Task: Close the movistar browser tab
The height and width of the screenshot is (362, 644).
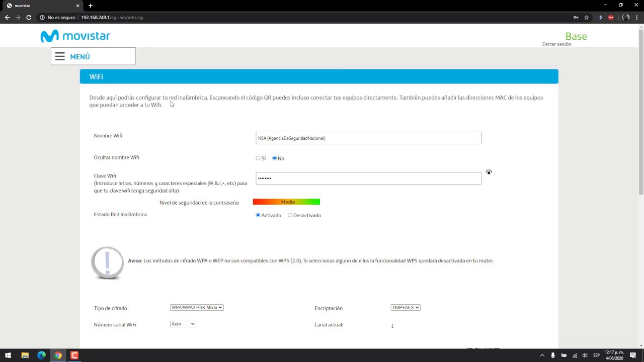Action: (x=78, y=6)
